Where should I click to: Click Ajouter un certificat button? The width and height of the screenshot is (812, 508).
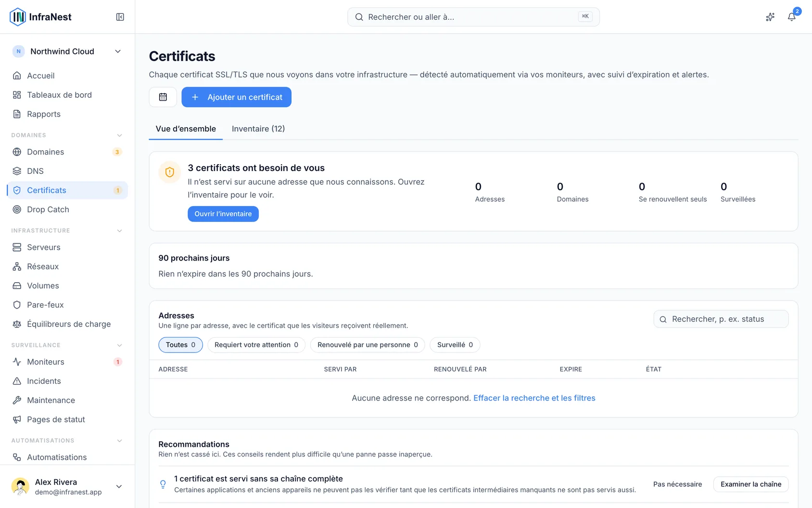(x=236, y=97)
